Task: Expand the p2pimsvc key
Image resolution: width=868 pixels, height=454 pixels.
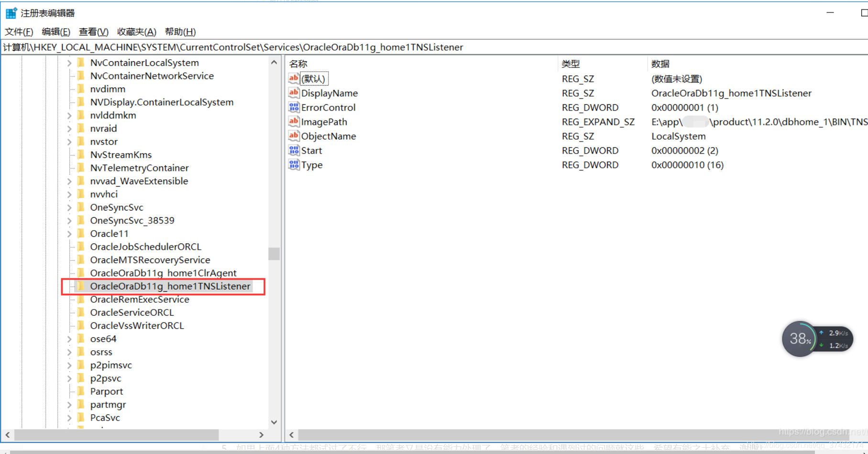Action: pos(69,365)
